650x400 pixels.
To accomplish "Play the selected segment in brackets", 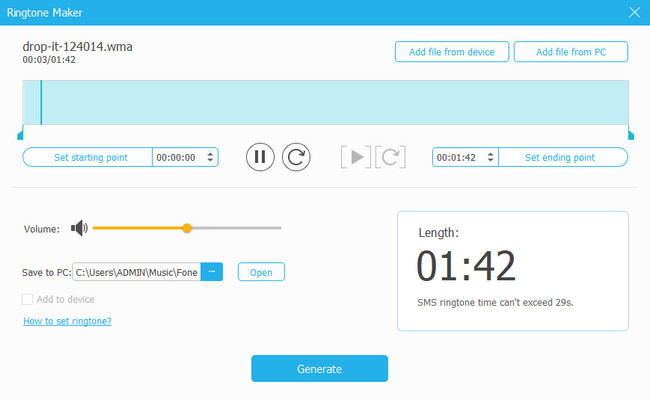I will pyautogui.click(x=356, y=157).
